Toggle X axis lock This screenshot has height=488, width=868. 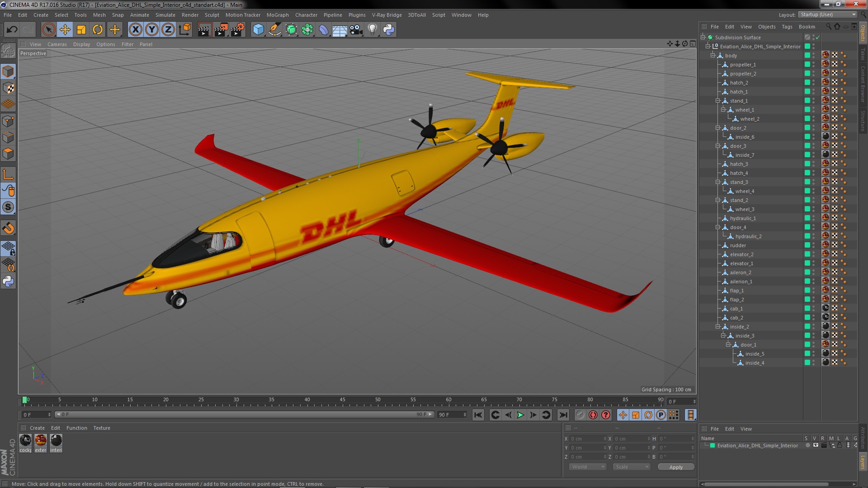(135, 30)
